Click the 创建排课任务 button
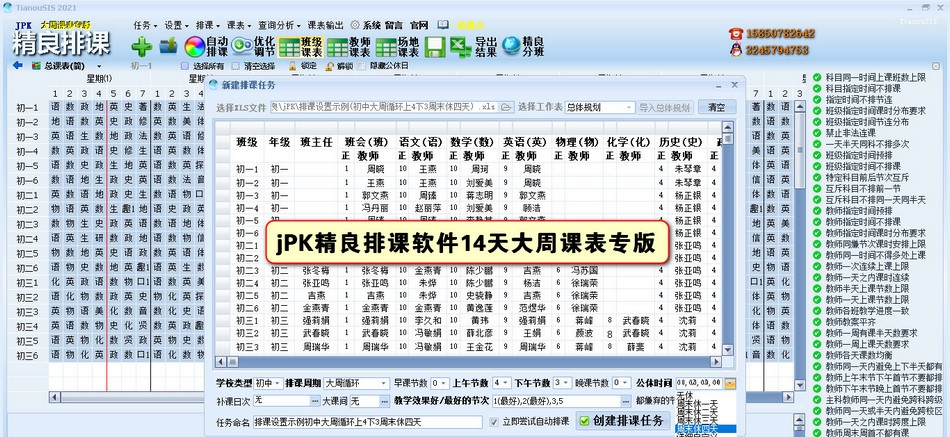Image resolution: width=950 pixels, height=437 pixels. 622,421
